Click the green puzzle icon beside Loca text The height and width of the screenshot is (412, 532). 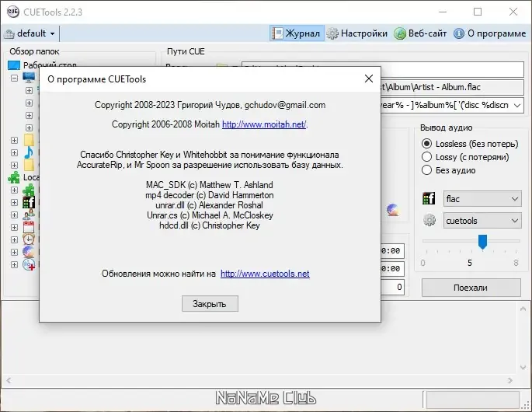(14, 177)
